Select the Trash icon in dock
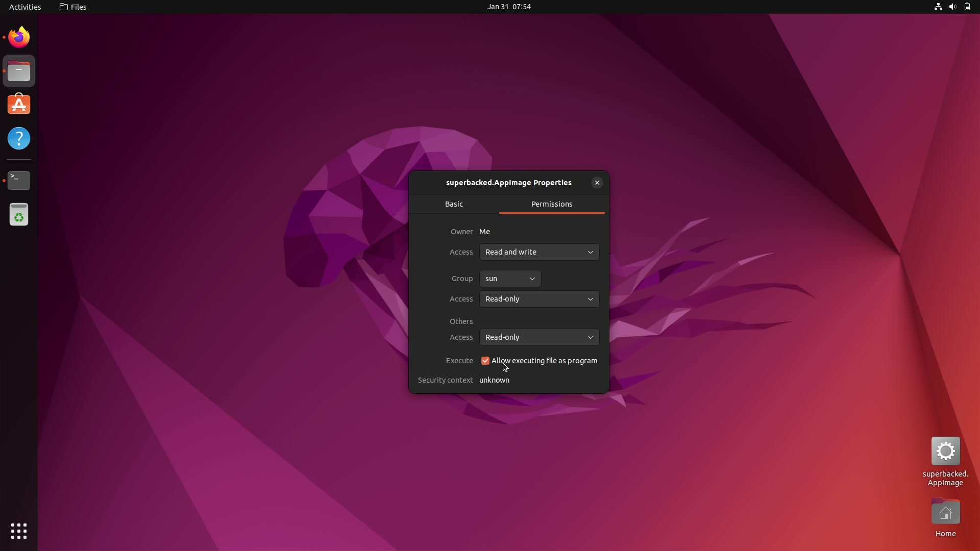Image resolution: width=980 pixels, height=551 pixels. [19, 215]
